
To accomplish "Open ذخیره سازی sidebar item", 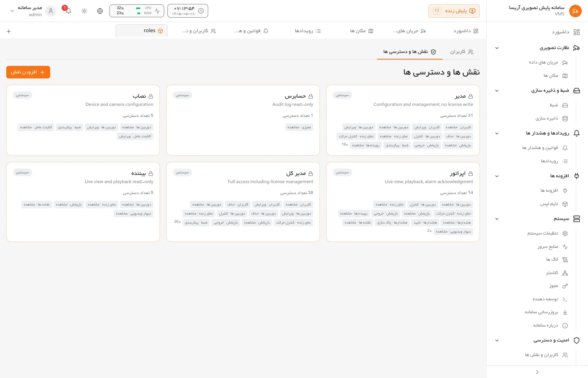I will point(552,118).
